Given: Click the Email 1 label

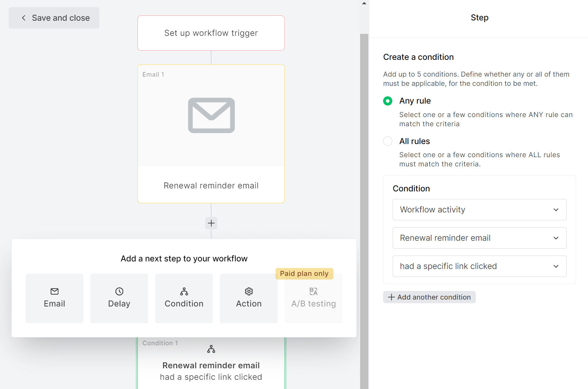Looking at the screenshot, I should point(153,75).
